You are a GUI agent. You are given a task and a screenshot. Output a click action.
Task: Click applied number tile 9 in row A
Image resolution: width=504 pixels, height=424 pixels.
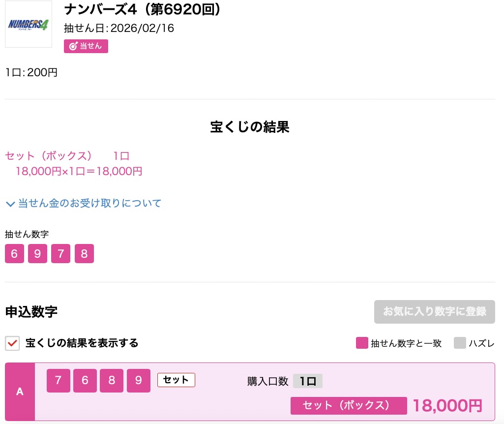[139, 381]
